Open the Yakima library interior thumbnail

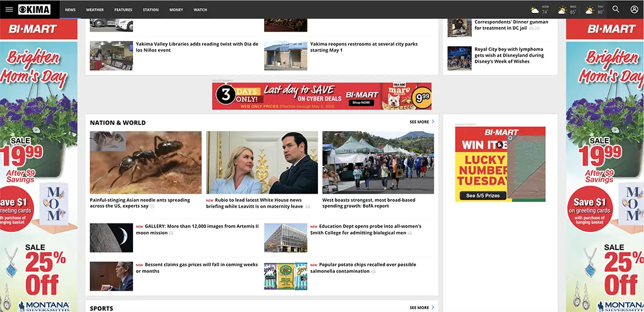111,56
